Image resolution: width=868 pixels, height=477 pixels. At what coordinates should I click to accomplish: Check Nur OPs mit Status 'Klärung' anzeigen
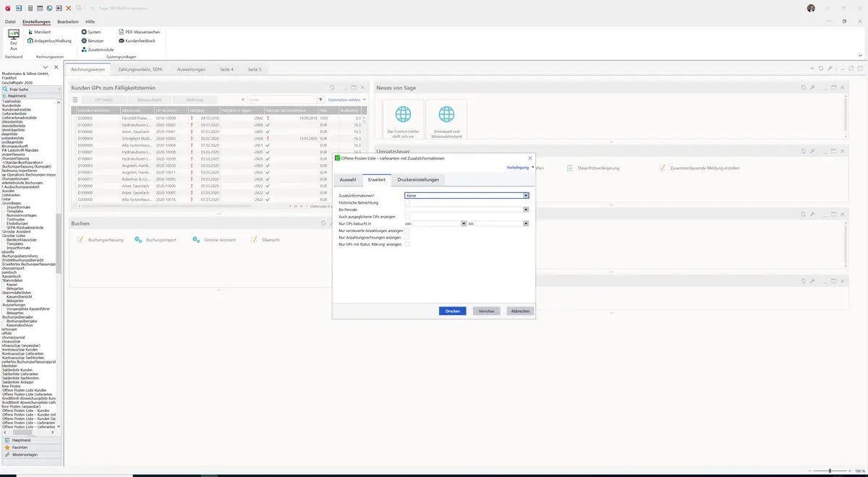coord(407,244)
